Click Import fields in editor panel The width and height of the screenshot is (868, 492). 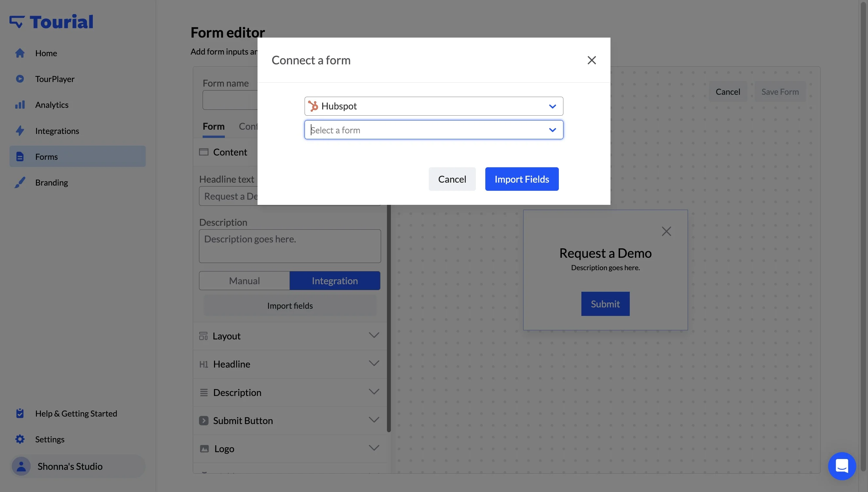[x=290, y=305]
